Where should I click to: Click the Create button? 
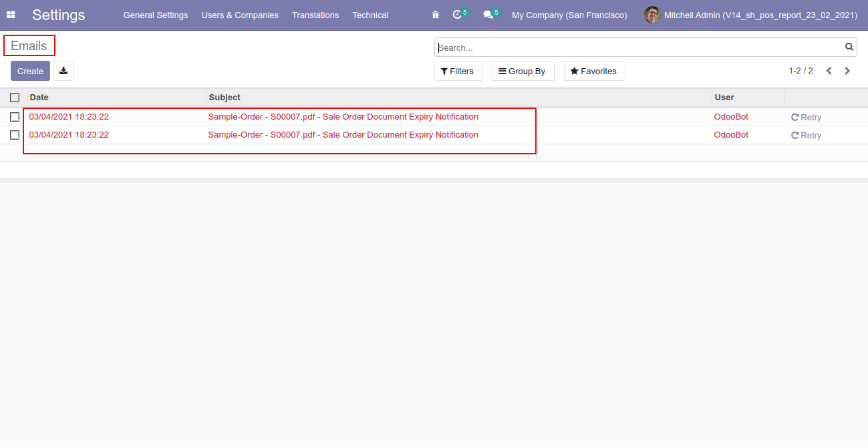(30, 71)
